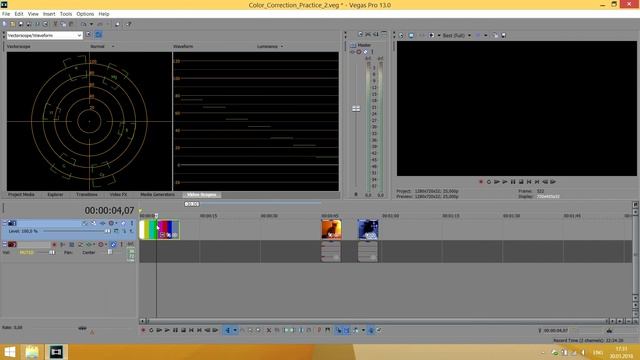
Task: Open the File menu
Action: [x=6, y=14]
